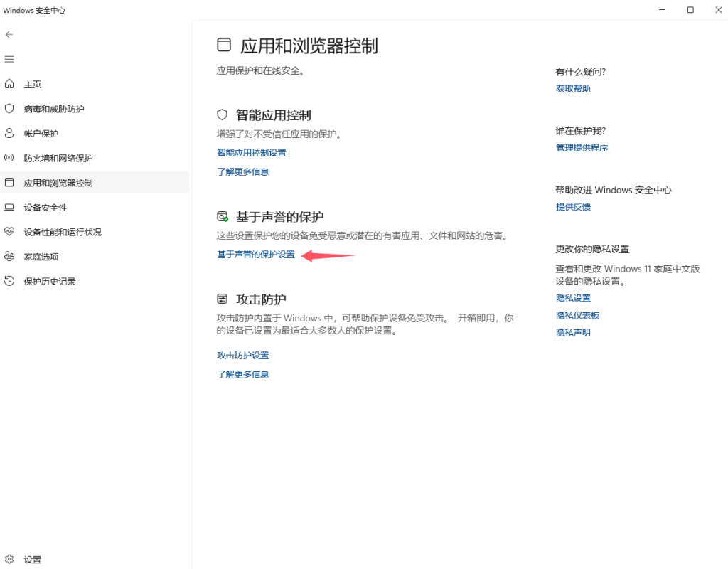Maximize the Windows 安全中心 window
728x569 pixels.
coord(690,10)
